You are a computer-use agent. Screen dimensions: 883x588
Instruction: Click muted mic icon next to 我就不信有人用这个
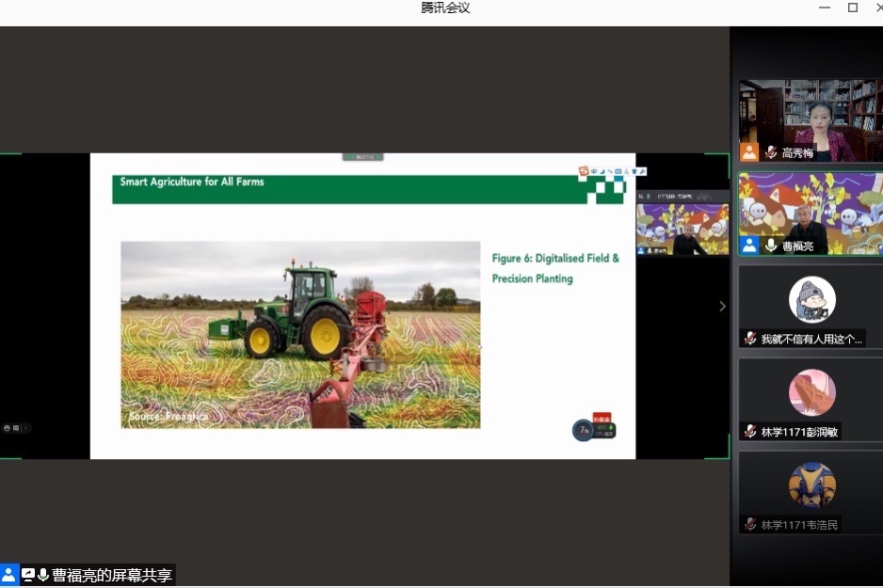click(x=750, y=339)
